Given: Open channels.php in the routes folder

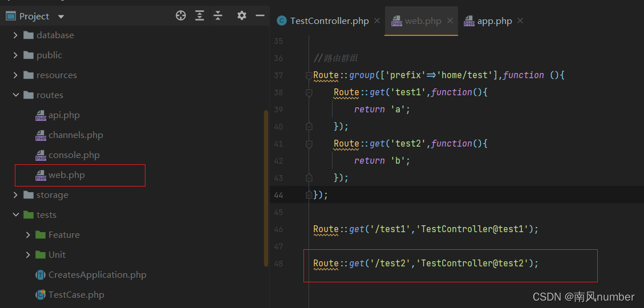Looking at the screenshot, I should coord(75,135).
